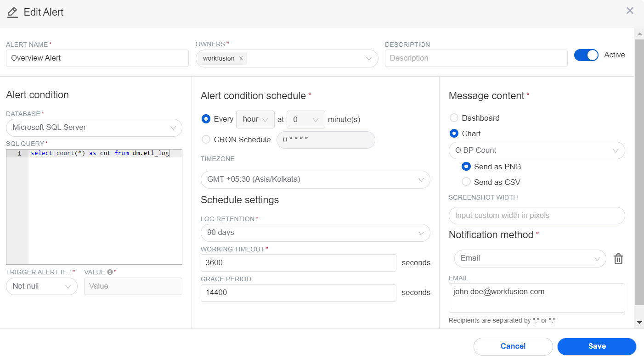Click the Description input field
Screen dimensions: 644x362
pos(476,58)
